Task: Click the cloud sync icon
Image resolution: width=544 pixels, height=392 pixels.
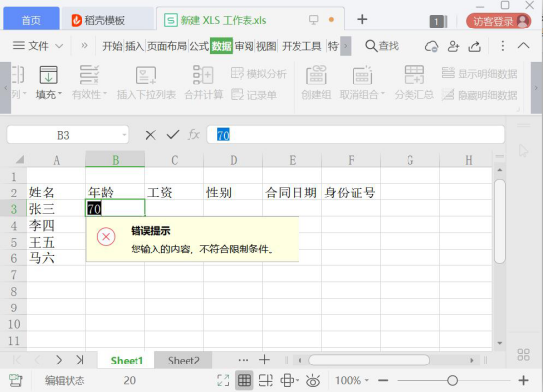Action: click(x=431, y=46)
